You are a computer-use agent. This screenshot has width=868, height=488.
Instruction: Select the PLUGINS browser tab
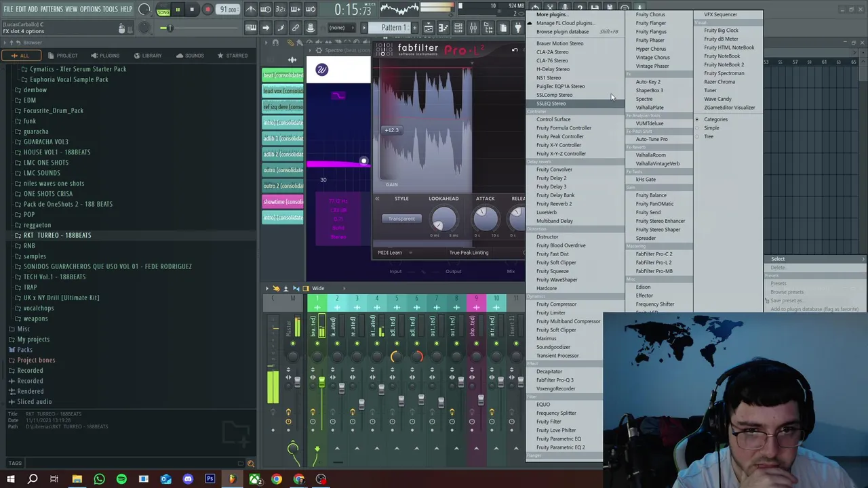click(x=104, y=56)
